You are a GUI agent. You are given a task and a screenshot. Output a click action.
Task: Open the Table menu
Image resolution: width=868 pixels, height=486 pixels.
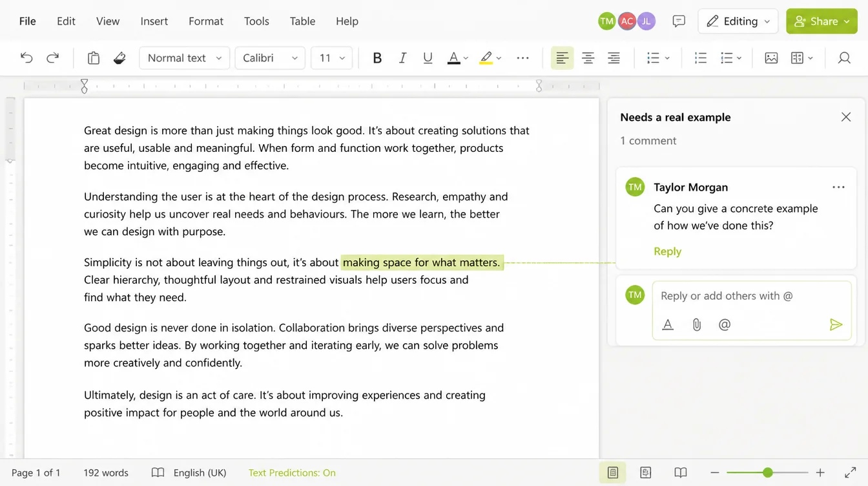[x=302, y=21]
